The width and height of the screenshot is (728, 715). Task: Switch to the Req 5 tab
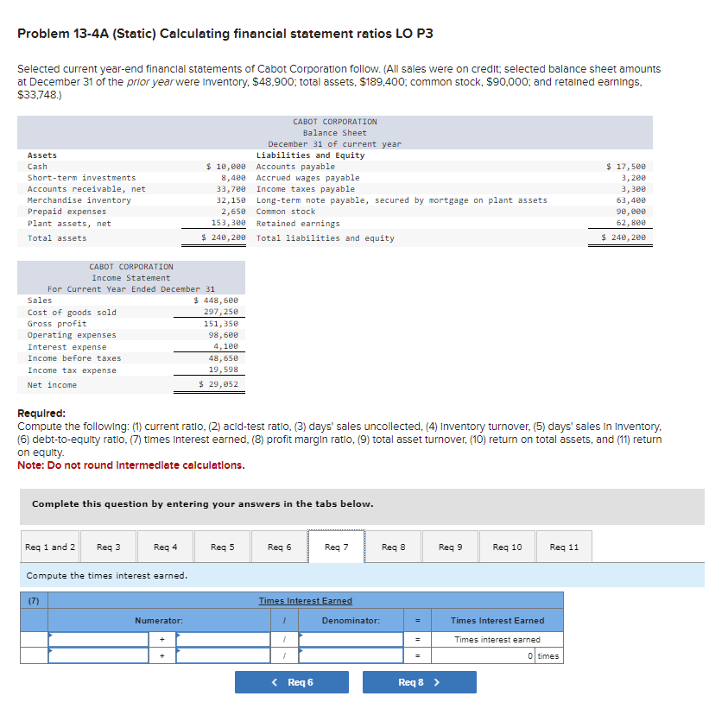tap(220, 546)
